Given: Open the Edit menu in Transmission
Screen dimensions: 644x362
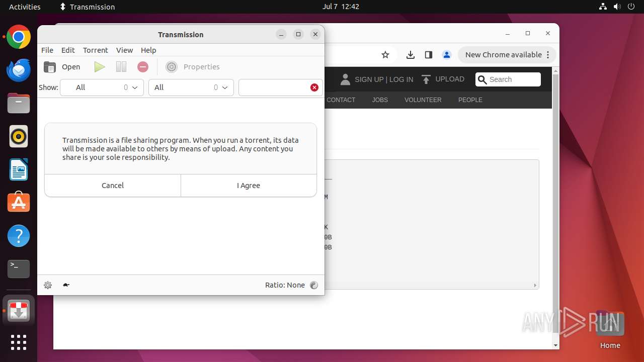Looking at the screenshot, I should point(68,50).
